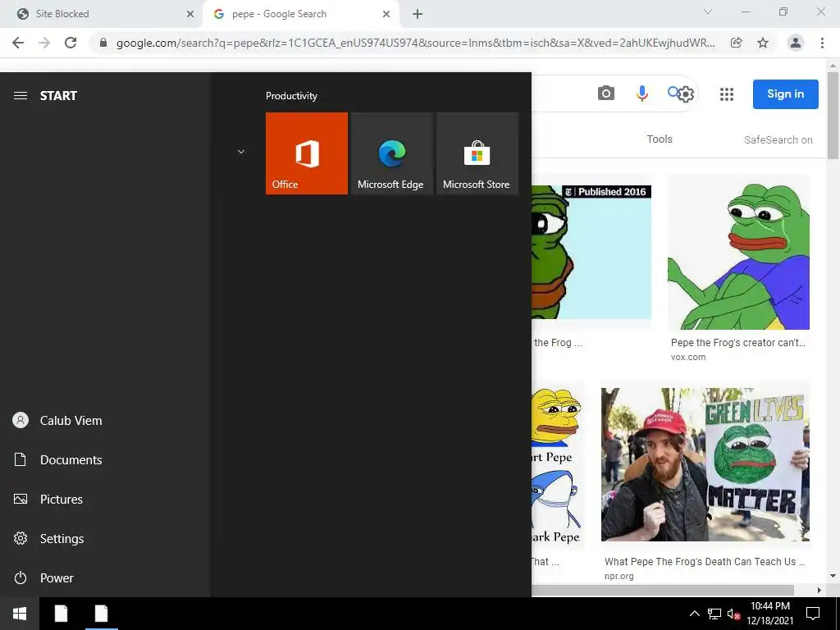Open Chrome three-dot menu
This screenshot has width=840, height=630.
click(822, 43)
